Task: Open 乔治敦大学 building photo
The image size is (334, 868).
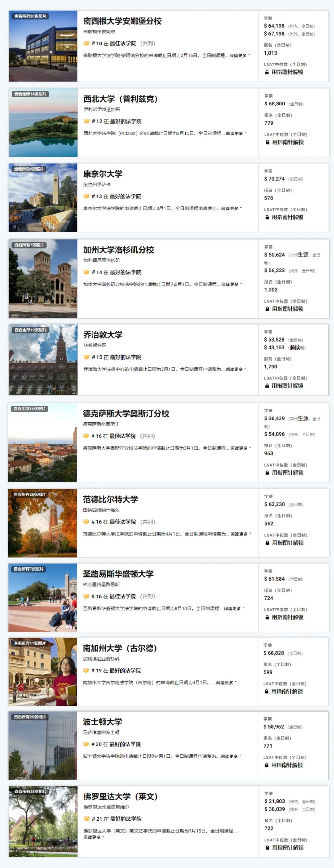Action: [x=43, y=360]
